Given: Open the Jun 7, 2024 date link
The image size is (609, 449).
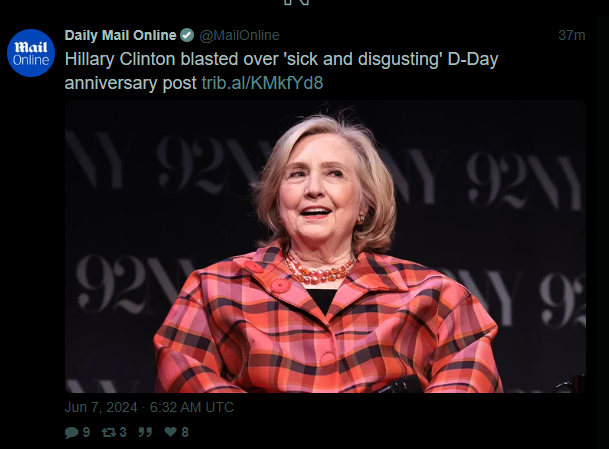Looking at the screenshot, I should [x=101, y=407].
